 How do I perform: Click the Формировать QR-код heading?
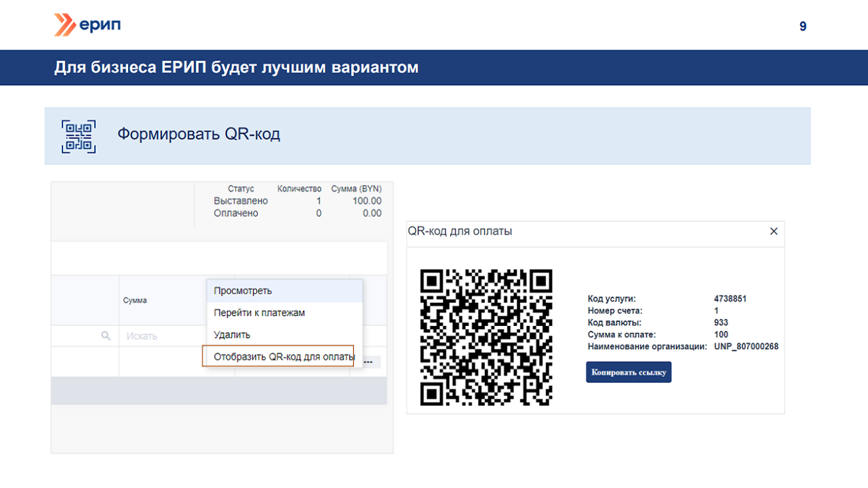[x=199, y=134]
